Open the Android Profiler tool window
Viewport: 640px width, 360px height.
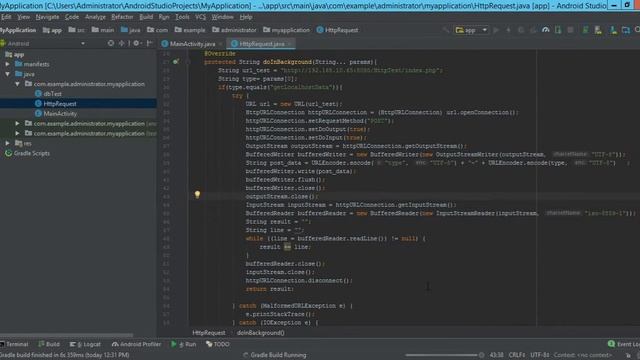click(136, 344)
